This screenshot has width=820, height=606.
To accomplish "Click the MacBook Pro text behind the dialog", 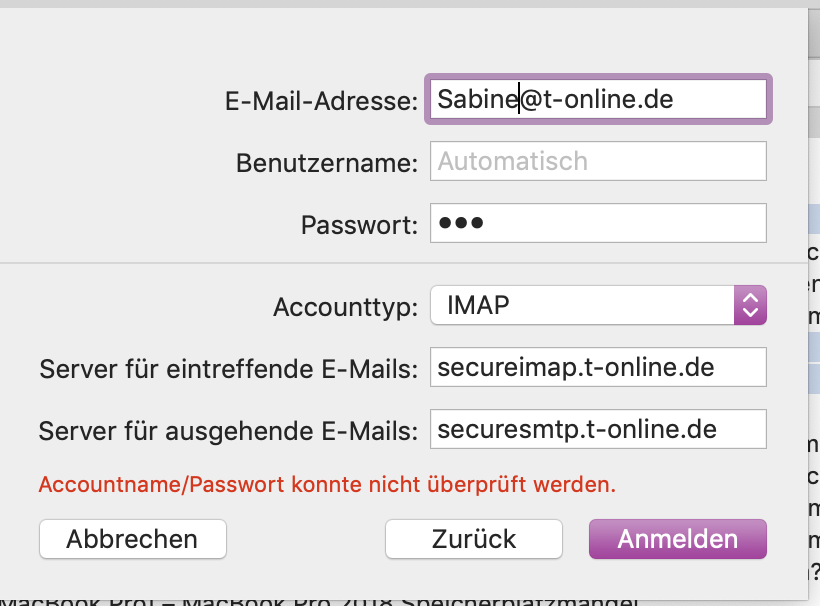I will [x=320, y=600].
